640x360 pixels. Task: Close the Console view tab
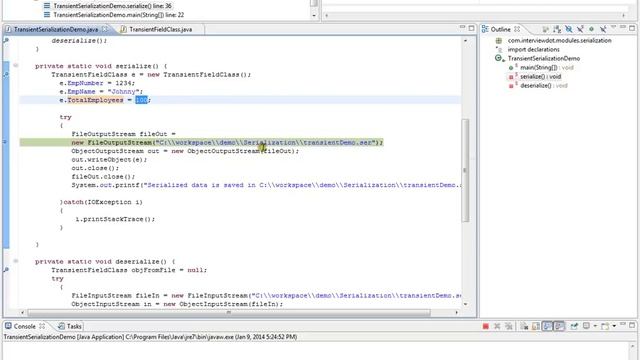click(x=42, y=326)
